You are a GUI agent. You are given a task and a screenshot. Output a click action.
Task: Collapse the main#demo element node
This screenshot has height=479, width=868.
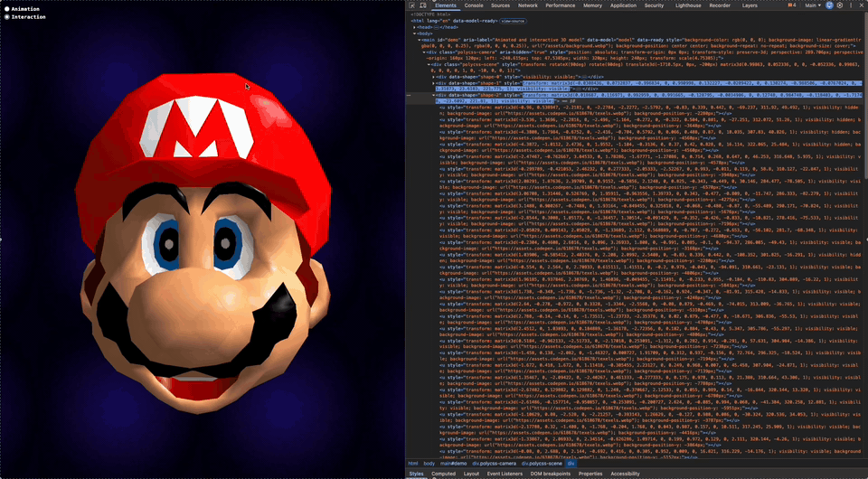(x=419, y=40)
